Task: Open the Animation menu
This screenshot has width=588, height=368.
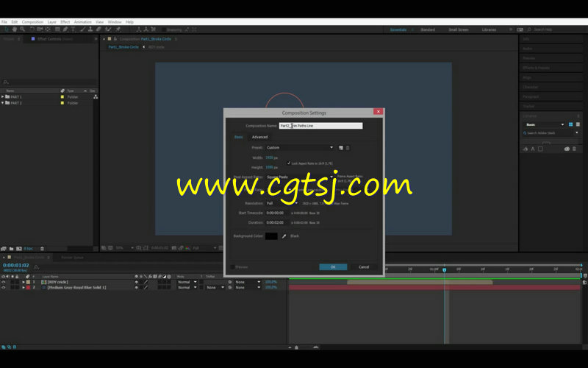Action: click(x=83, y=22)
